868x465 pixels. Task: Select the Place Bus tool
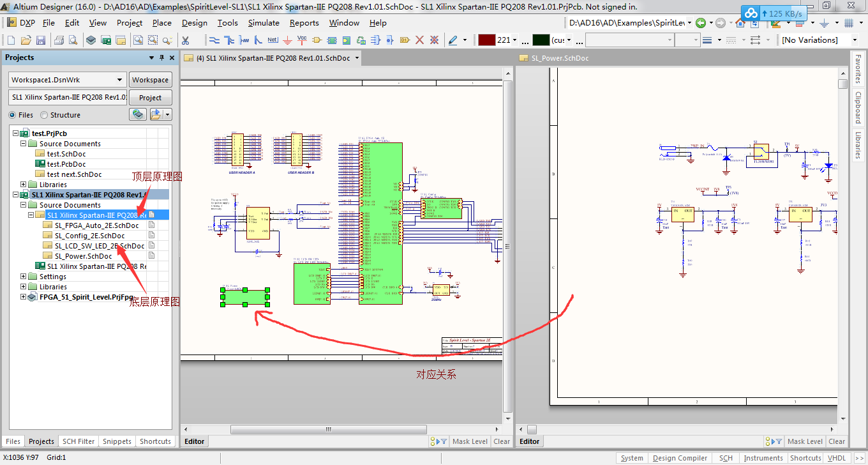pyautogui.click(x=229, y=40)
